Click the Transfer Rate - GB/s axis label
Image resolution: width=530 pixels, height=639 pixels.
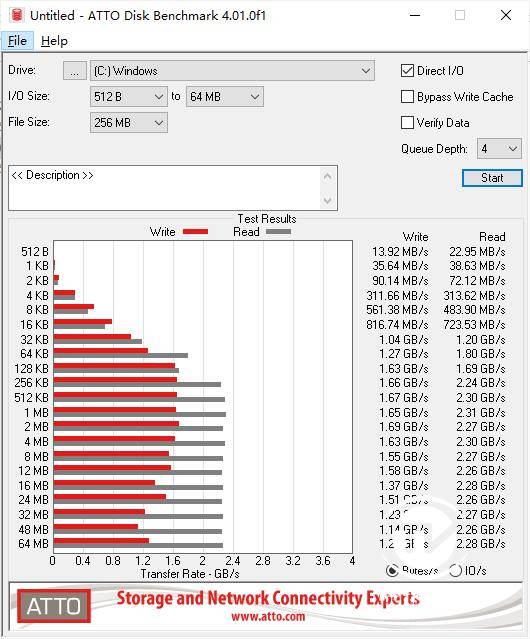[190, 574]
